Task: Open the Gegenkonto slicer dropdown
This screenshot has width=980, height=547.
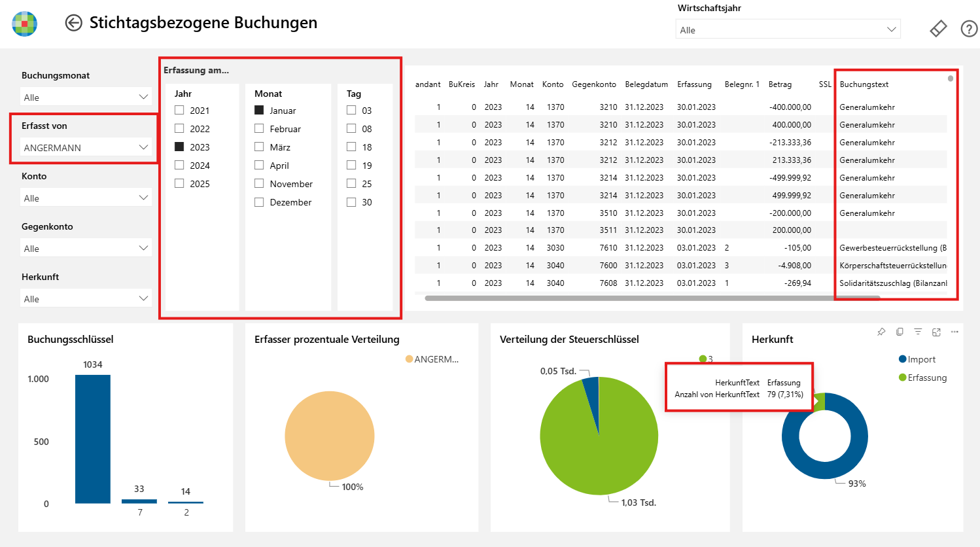Action: pos(86,249)
